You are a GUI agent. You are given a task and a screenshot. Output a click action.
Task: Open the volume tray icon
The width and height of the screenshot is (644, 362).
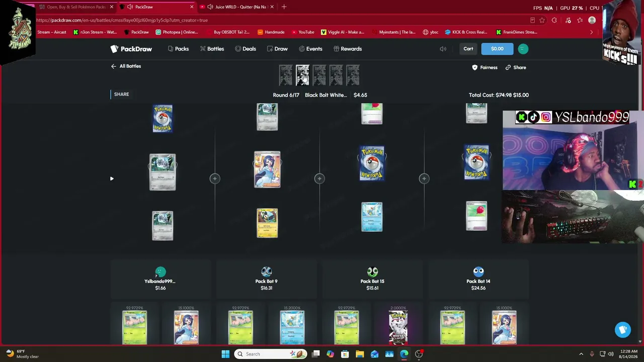[x=611, y=354]
